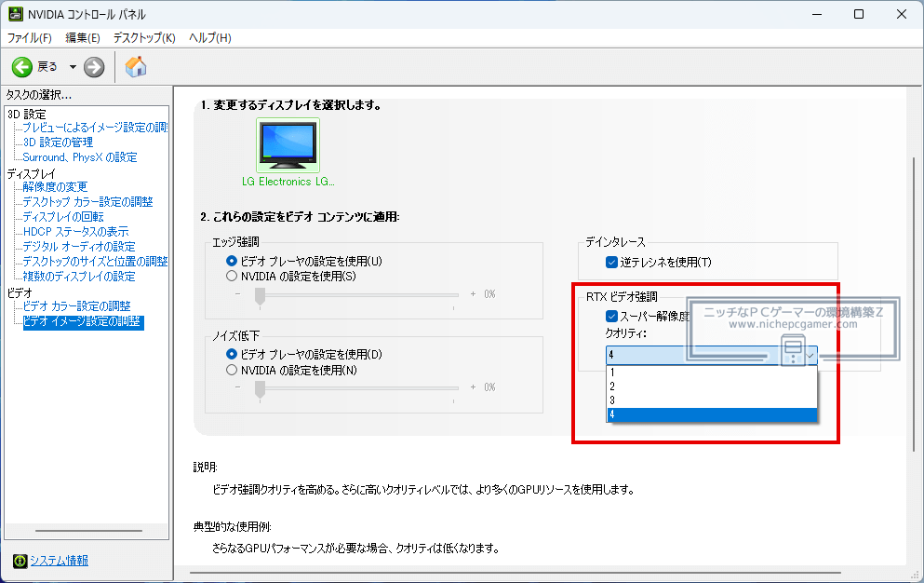Open the 編集(E) menu
The image size is (924, 583).
coord(83,38)
